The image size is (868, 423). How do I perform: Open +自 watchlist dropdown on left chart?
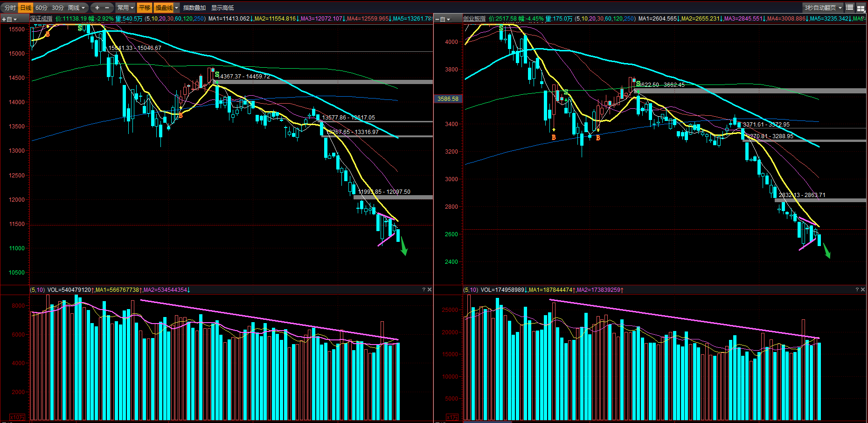9,19
